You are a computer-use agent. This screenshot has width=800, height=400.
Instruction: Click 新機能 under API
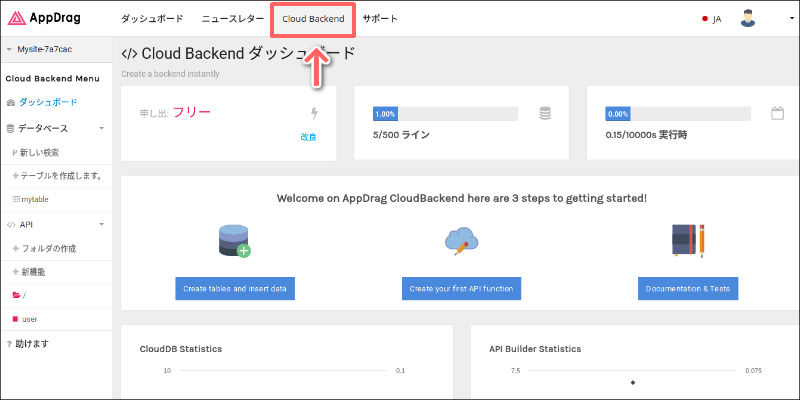coord(33,272)
